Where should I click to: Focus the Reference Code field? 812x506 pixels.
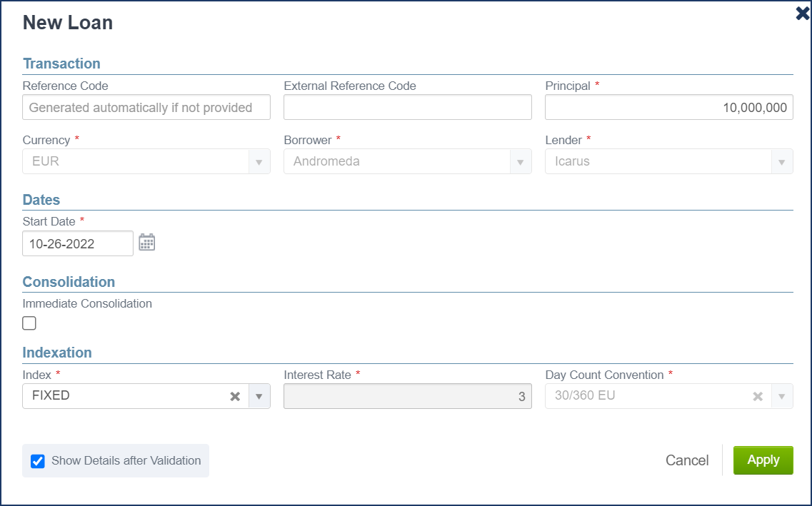(x=146, y=108)
